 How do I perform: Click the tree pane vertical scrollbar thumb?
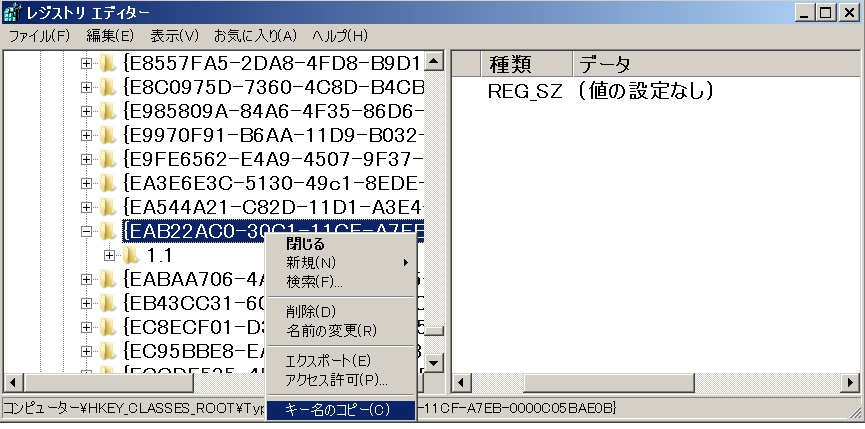pos(435,331)
